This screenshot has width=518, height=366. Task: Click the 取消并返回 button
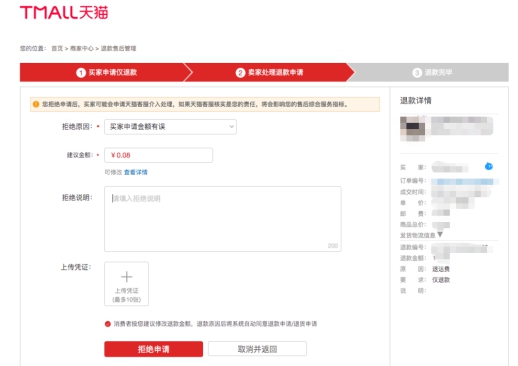click(x=257, y=349)
